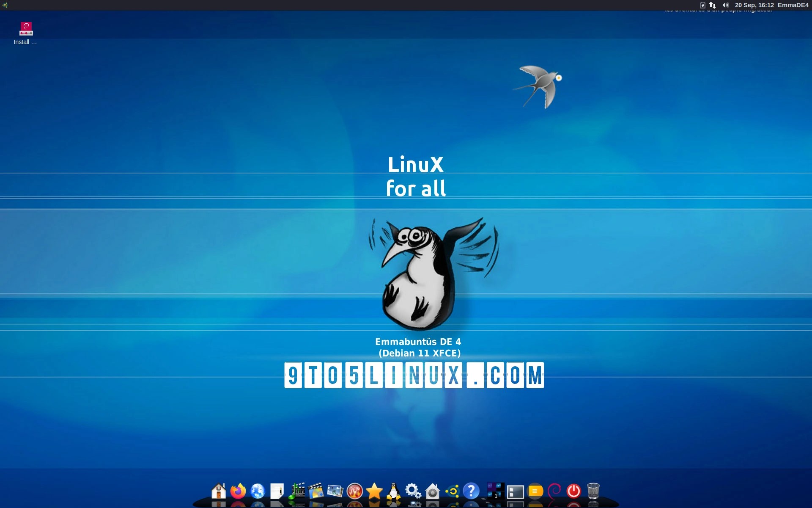Viewport: 812px width, 508px height.
Task: Click the network connection arrows indicator
Action: [x=713, y=5]
